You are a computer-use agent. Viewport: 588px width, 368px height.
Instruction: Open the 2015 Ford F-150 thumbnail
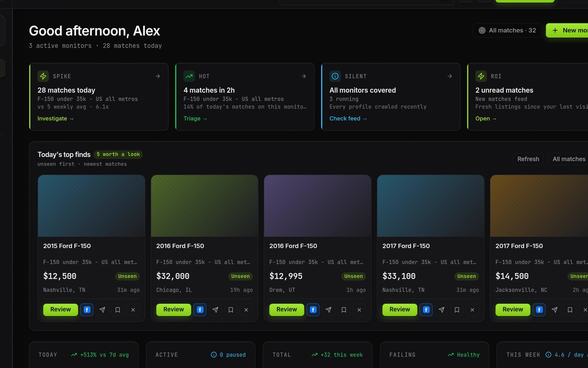click(92, 206)
